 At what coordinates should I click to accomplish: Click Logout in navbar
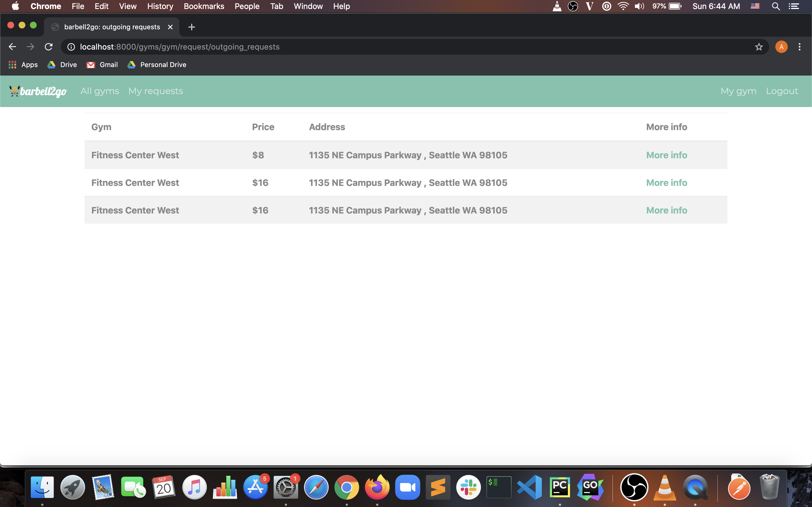782,91
